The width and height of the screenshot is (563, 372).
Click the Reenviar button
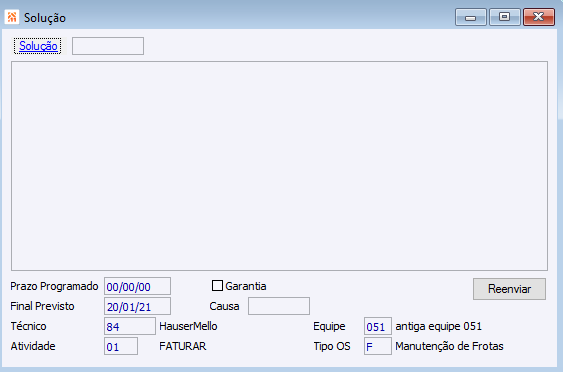click(x=509, y=289)
